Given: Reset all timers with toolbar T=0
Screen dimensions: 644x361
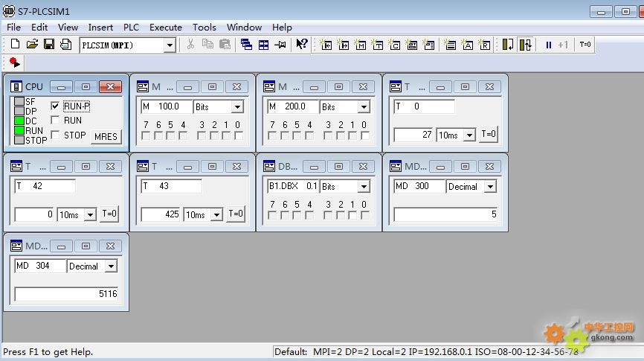Looking at the screenshot, I should (585, 45).
